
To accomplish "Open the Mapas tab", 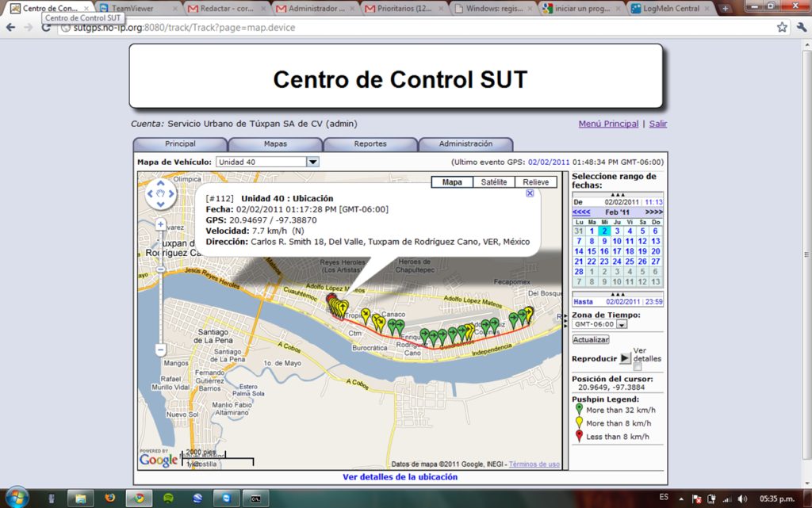I will [275, 143].
